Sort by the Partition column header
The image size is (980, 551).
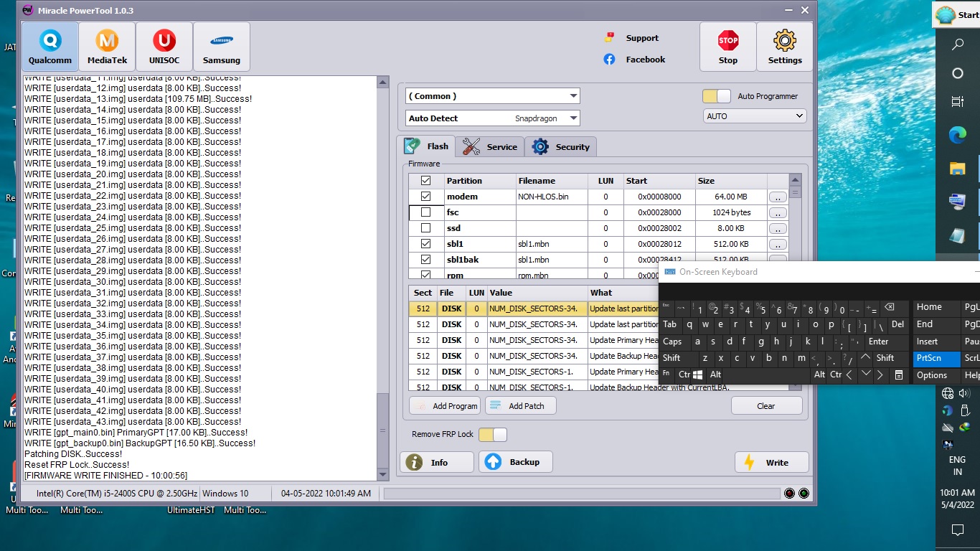(480, 181)
